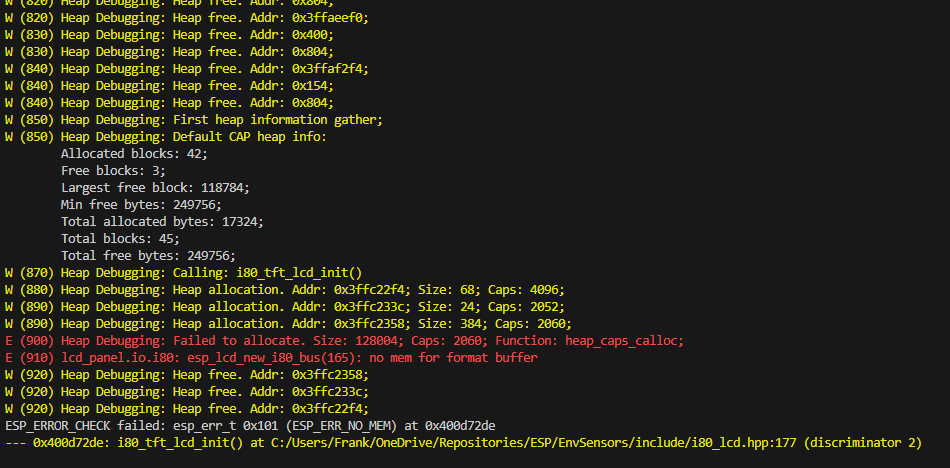Click the allocation line with Size: 24
The height and width of the screenshot is (468, 950).
[285, 307]
